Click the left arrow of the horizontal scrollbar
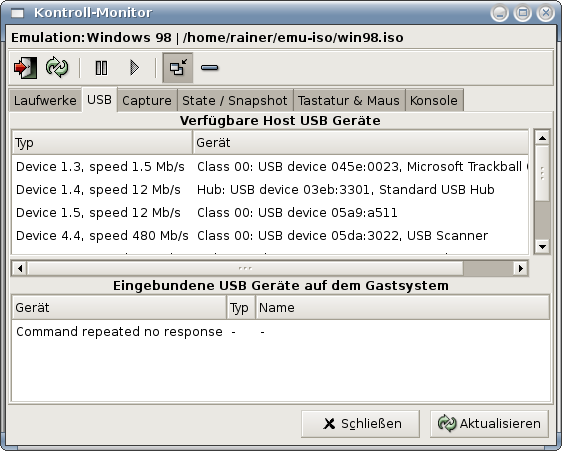Viewport: 562px width, 451px height. click(20, 268)
